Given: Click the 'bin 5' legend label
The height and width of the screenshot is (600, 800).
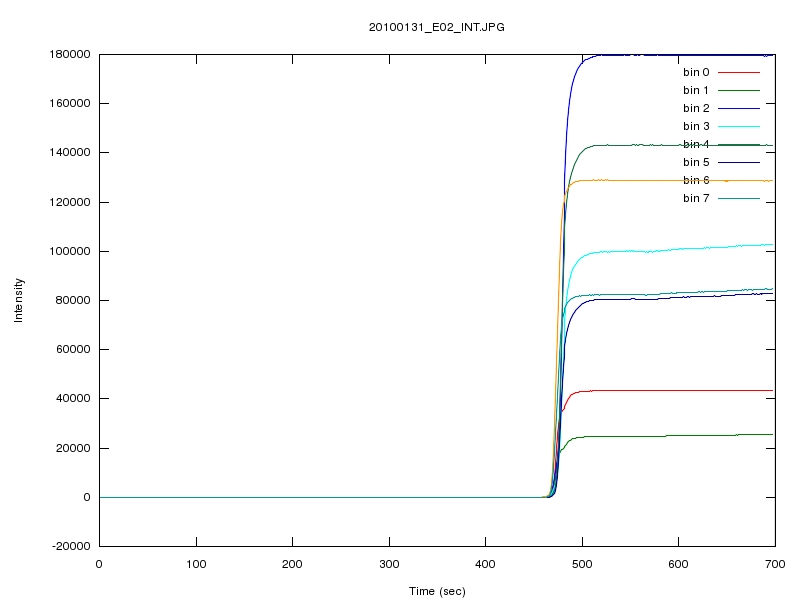Looking at the screenshot, I should tap(696, 162).
